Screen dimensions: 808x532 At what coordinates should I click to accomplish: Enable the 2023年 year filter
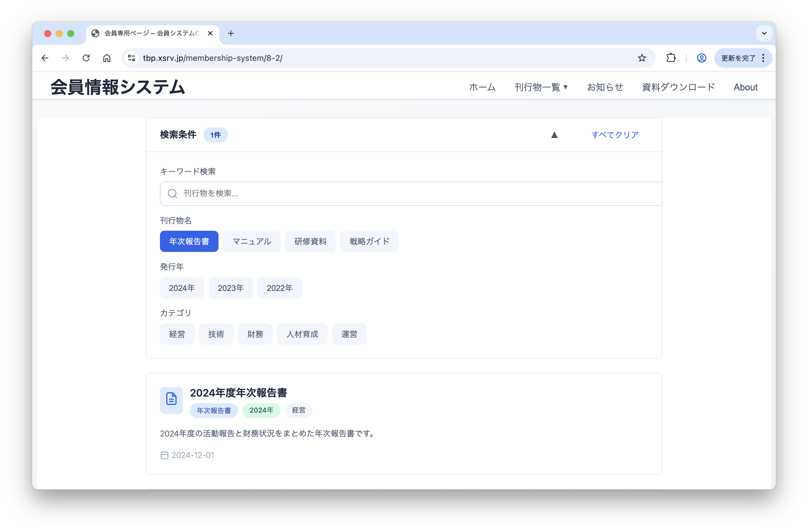pyautogui.click(x=231, y=288)
